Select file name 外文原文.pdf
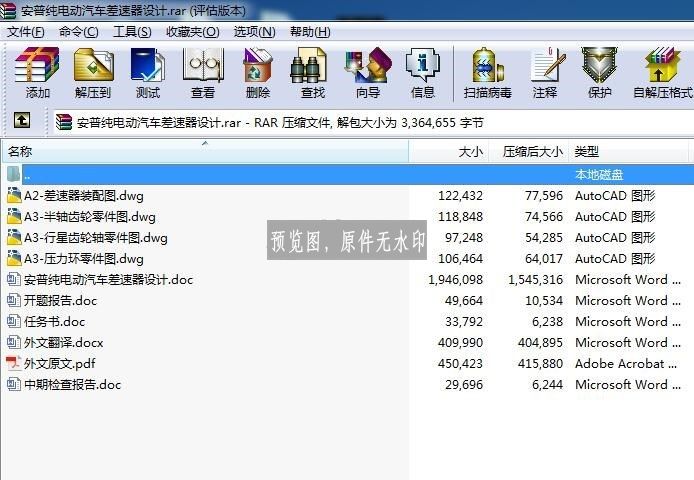 click(59, 364)
